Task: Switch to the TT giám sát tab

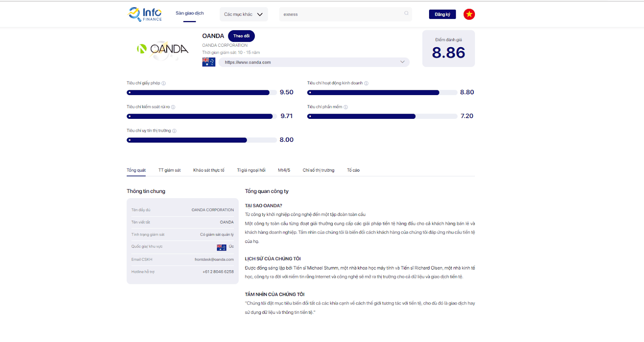Action: [169, 170]
